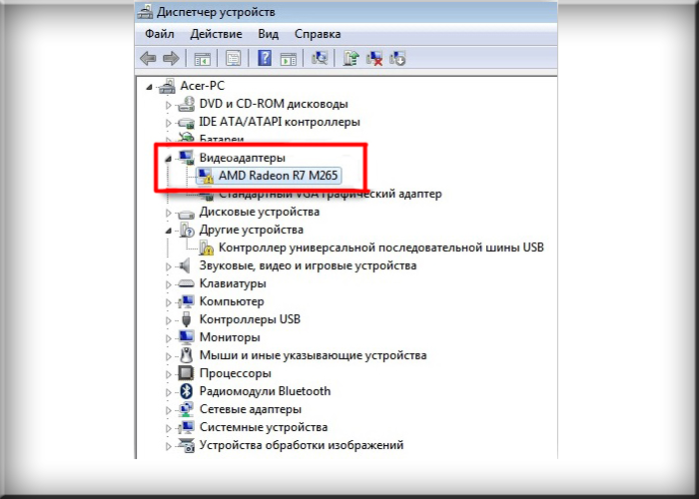Select Стандартный VGA графический адаптер
Screen dimensions: 699x499
[x=330, y=194]
